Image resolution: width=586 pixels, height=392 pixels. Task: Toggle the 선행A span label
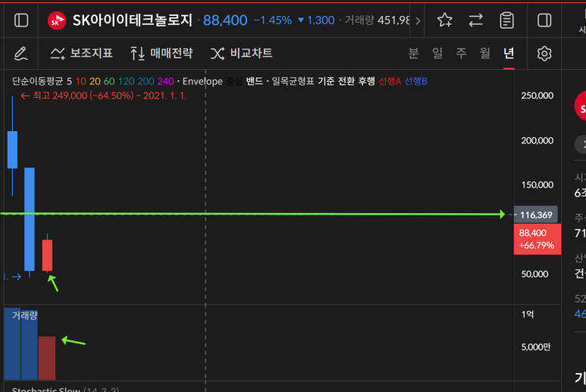click(x=390, y=81)
